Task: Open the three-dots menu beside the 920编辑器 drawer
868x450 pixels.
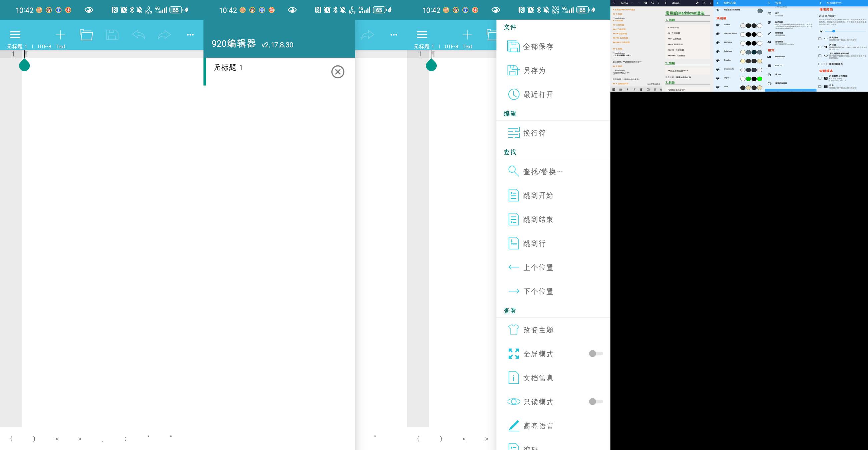Action: [x=394, y=35]
